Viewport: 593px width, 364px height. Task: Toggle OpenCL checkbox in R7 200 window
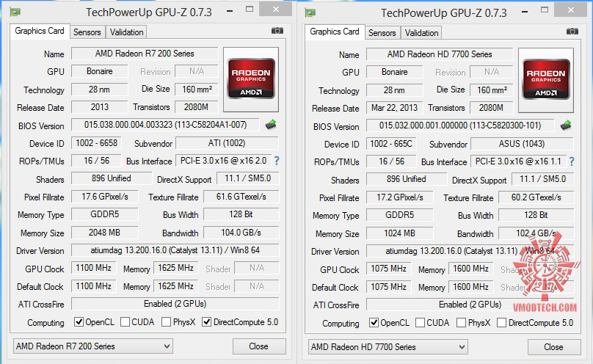click(79, 322)
